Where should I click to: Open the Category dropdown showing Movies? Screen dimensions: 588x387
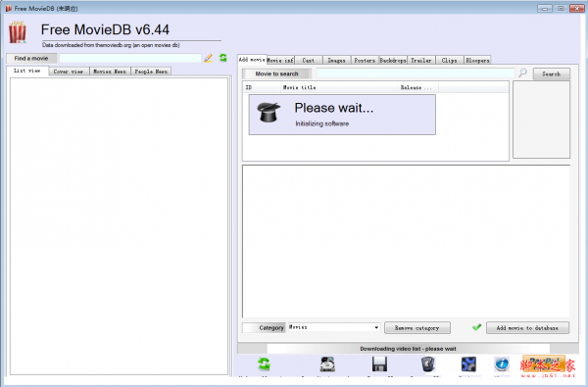(334, 327)
